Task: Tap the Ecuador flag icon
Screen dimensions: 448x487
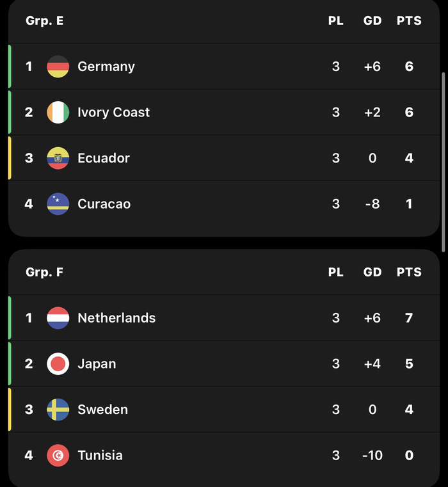Action: click(x=58, y=158)
